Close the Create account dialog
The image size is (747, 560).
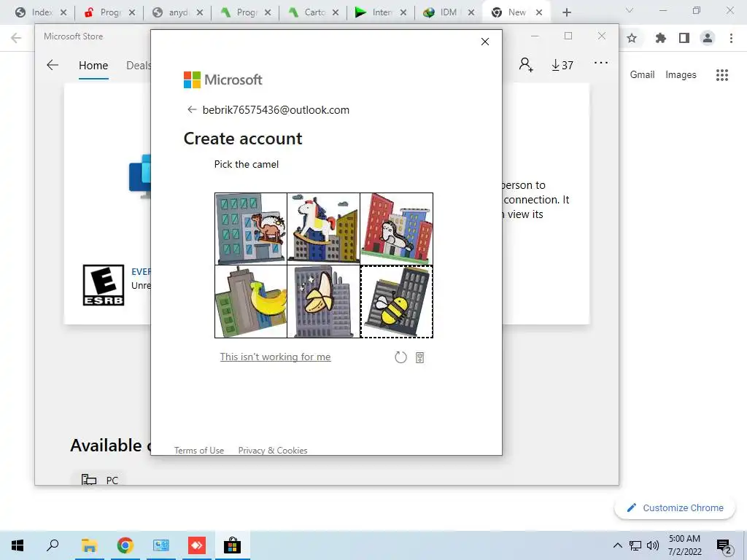coord(485,42)
